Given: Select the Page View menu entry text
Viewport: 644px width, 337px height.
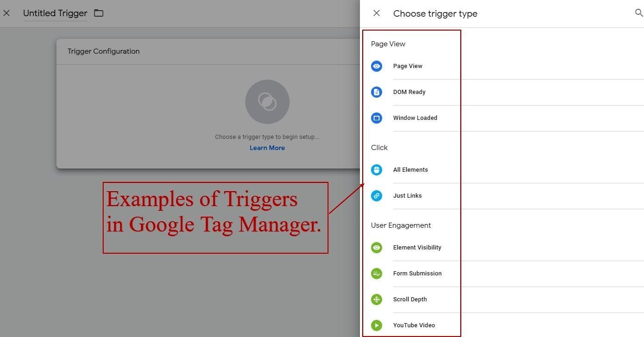Looking at the screenshot, I should click(408, 66).
